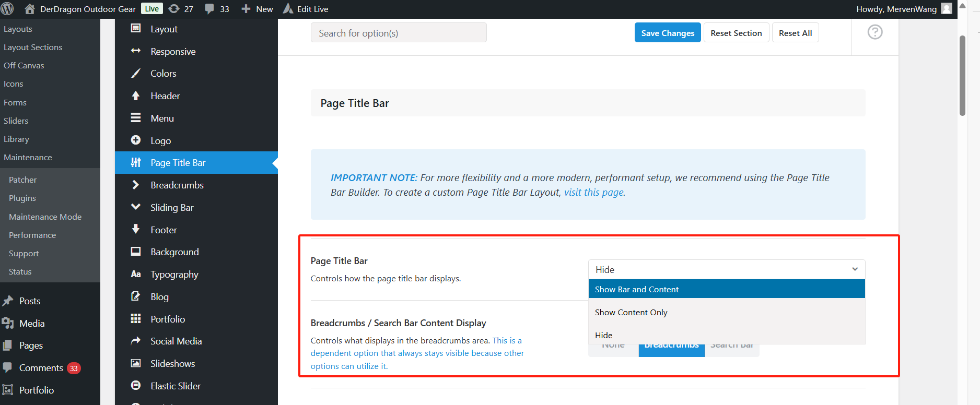Click the Social Media share icon

coord(136,341)
